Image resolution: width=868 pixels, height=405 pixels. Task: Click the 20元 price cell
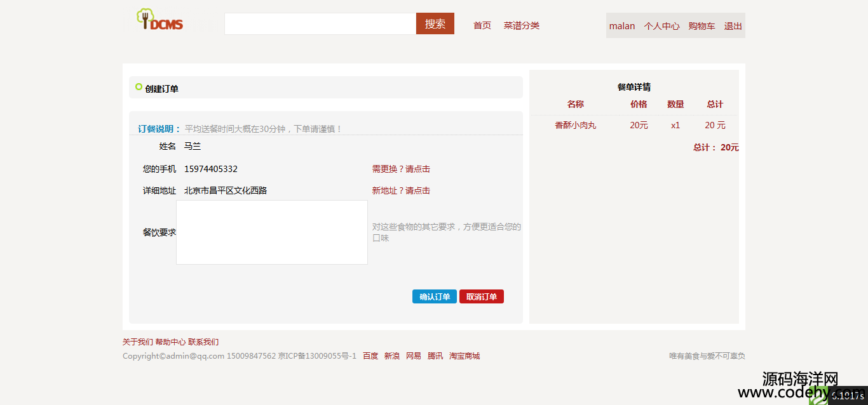pyautogui.click(x=639, y=125)
